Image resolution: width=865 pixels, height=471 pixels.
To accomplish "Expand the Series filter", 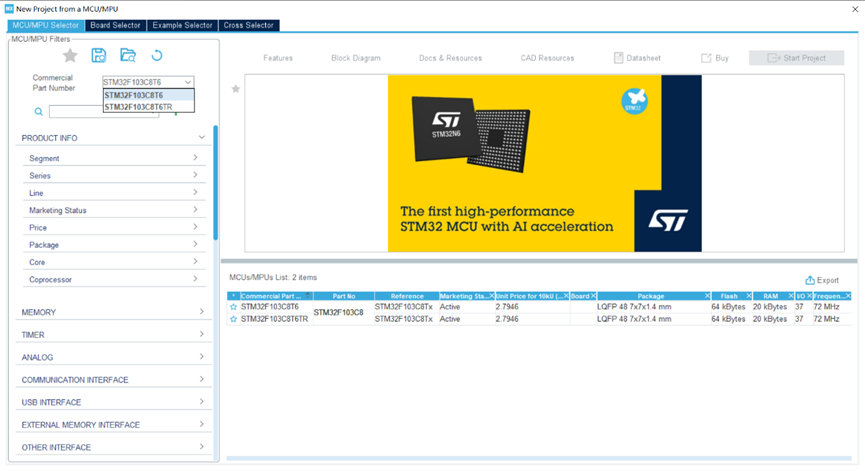I will (x=195, y=175).
